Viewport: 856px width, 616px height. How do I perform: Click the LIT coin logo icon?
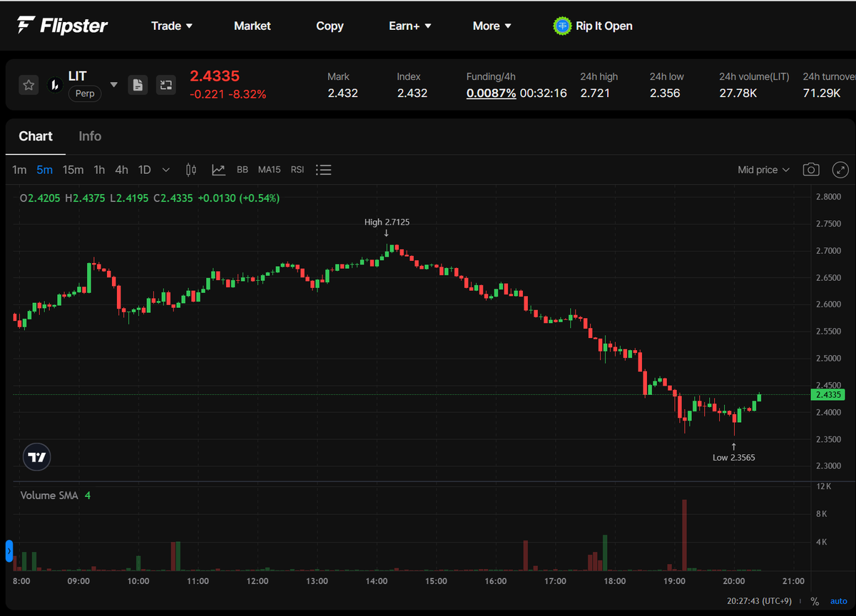coord(54,86)
